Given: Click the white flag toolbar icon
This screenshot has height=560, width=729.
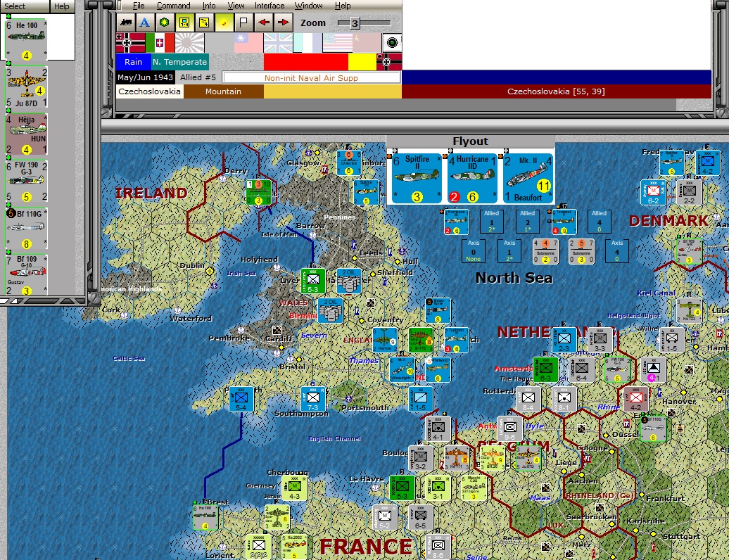Looking at the screenshot, I should click(x=243, y=22).
